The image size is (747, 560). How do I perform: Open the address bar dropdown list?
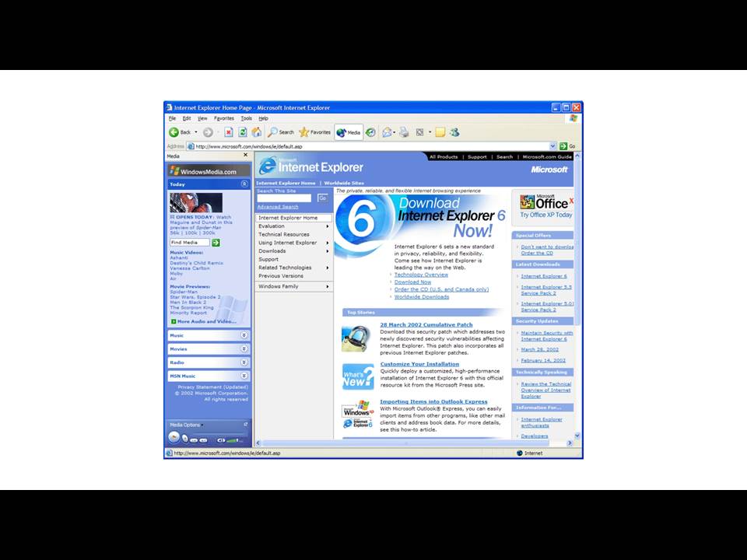pos(552,146)
